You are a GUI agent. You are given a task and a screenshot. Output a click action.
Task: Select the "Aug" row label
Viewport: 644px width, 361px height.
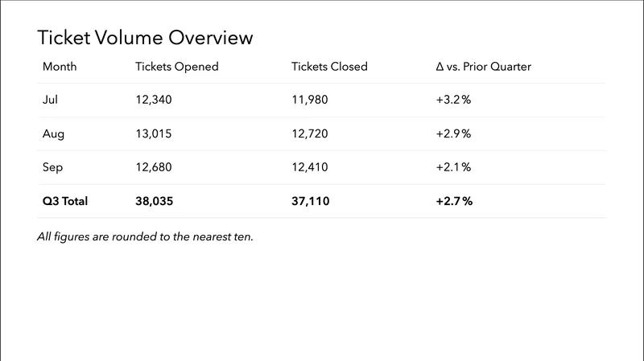[53, 133]
